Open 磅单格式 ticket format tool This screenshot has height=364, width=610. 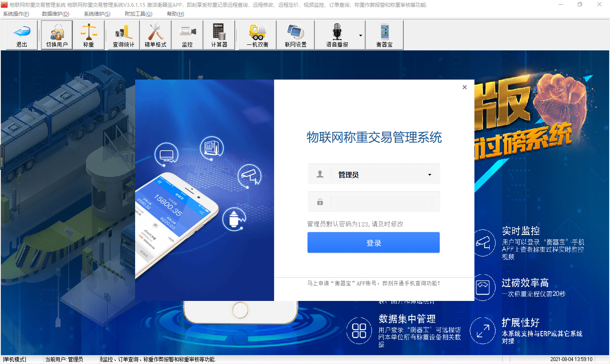tap(155, 35)
